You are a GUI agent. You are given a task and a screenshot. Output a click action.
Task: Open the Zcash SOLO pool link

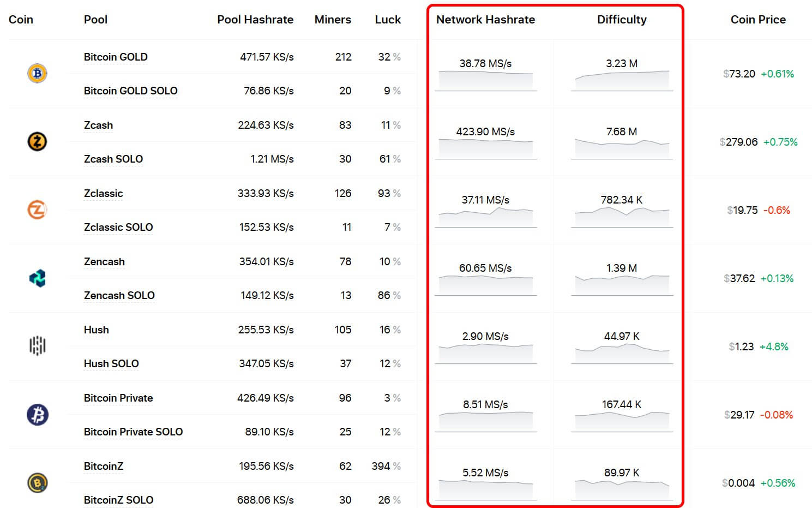(x=113, y=159)
